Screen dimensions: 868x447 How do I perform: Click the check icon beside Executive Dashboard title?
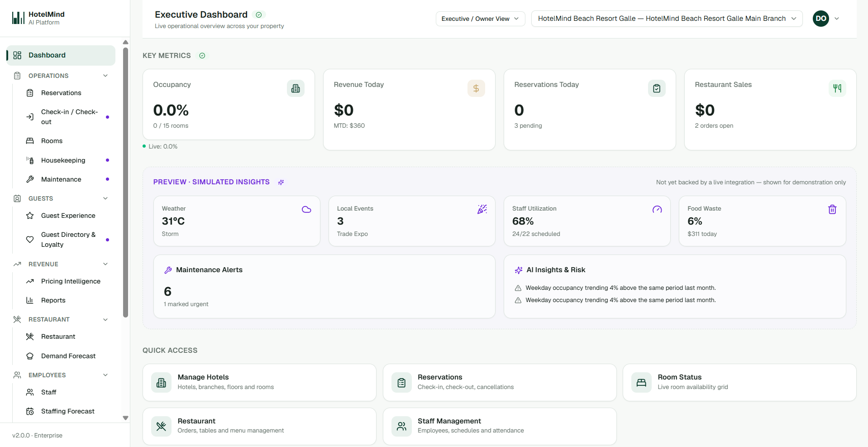pyautogui.click(x=259, y=15)
